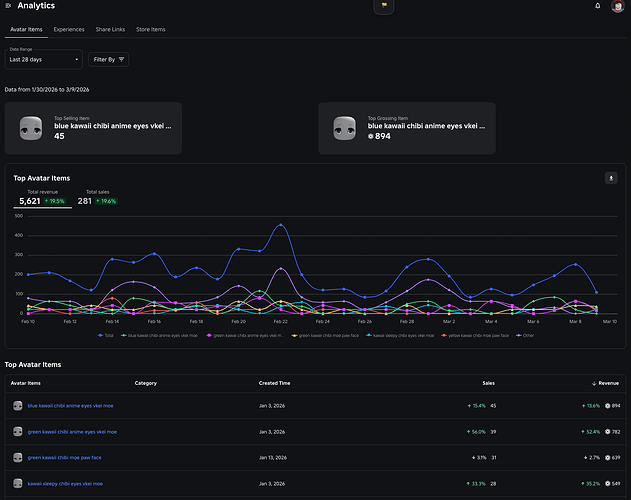
Task: Open the Date Range dropdown
Action: pyautogui.click(x=43, y=60)
